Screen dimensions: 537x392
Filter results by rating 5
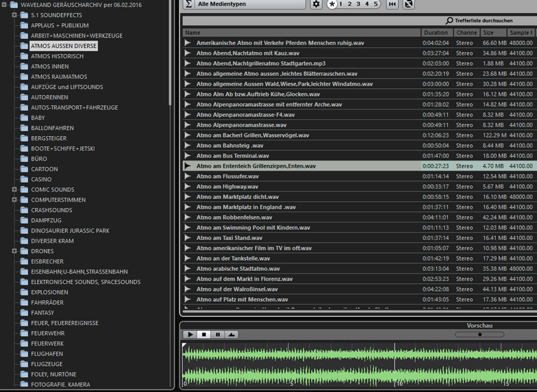coord(375,4)
